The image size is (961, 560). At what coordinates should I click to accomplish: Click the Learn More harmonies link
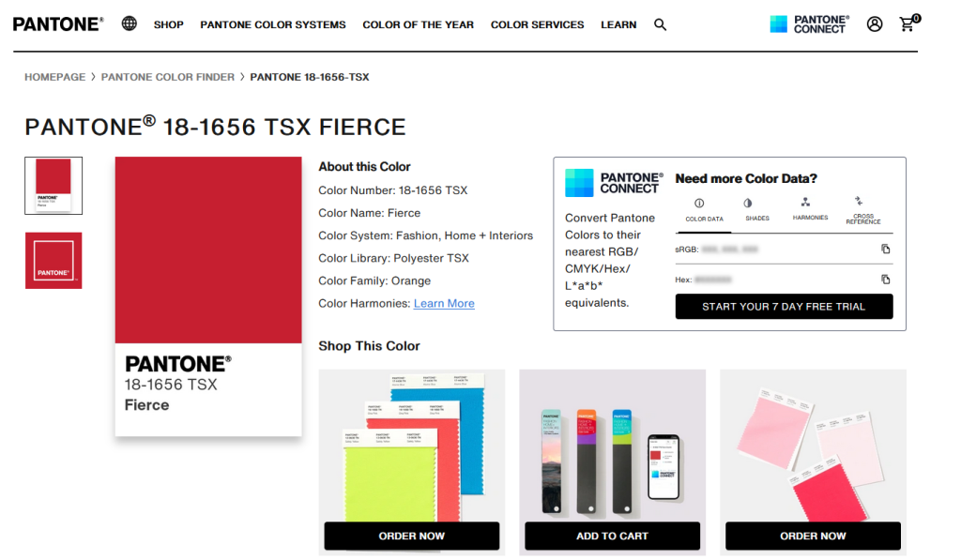[x=444, y=303]
